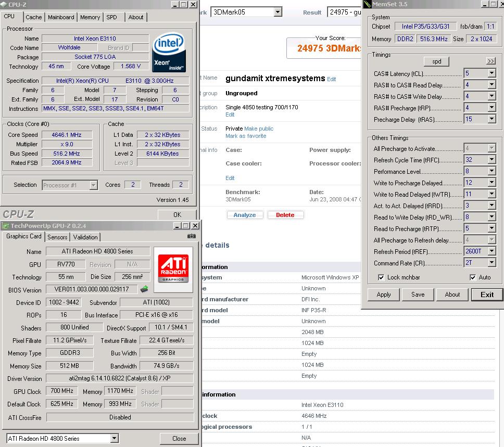The width and height of the screenshot is (504, 447).
Task: Open RAS# to CAS# Write Delay dropdown
Action: (x=492, y=96)
